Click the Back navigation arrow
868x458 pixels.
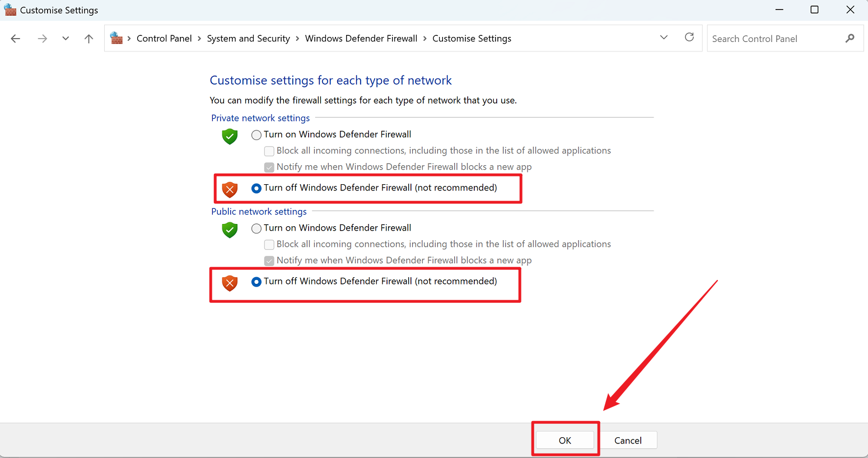(x=16, y=39)
